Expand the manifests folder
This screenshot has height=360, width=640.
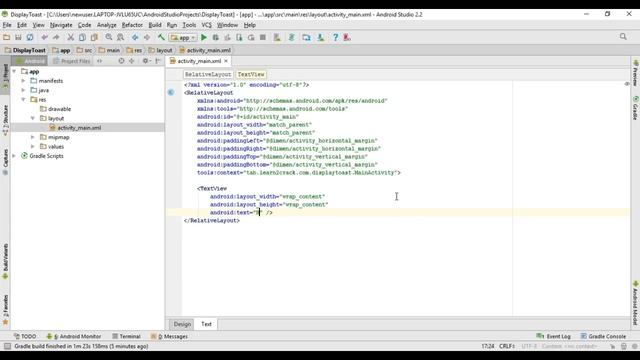point(24,81)
